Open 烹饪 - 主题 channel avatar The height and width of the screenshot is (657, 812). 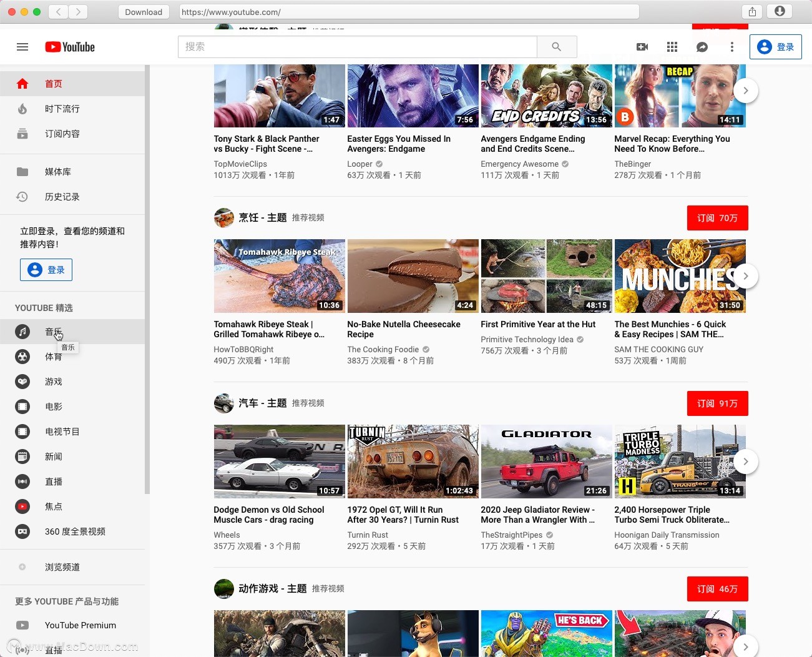tap(223, 218)
